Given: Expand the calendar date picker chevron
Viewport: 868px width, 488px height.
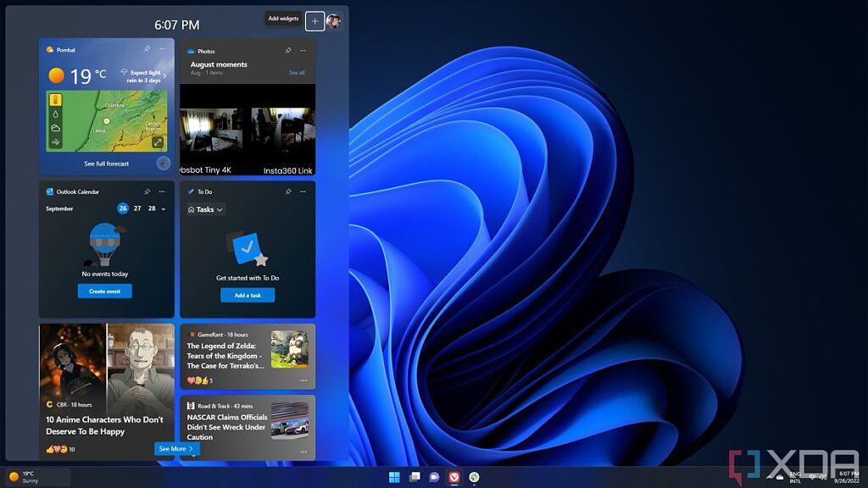Looking at the screenshot, I should click(163, 209).
